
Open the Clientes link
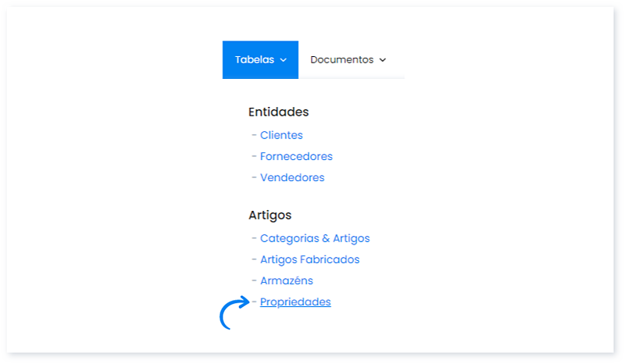pos(281,135)
